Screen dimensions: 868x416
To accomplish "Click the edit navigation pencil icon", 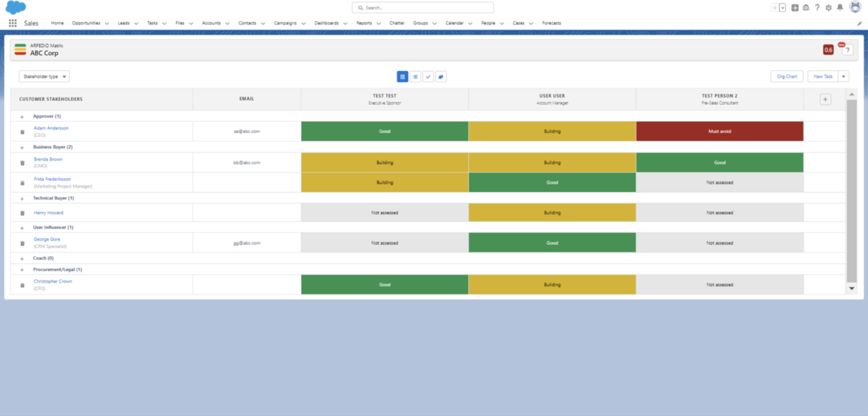I will (x=860, y=23).
